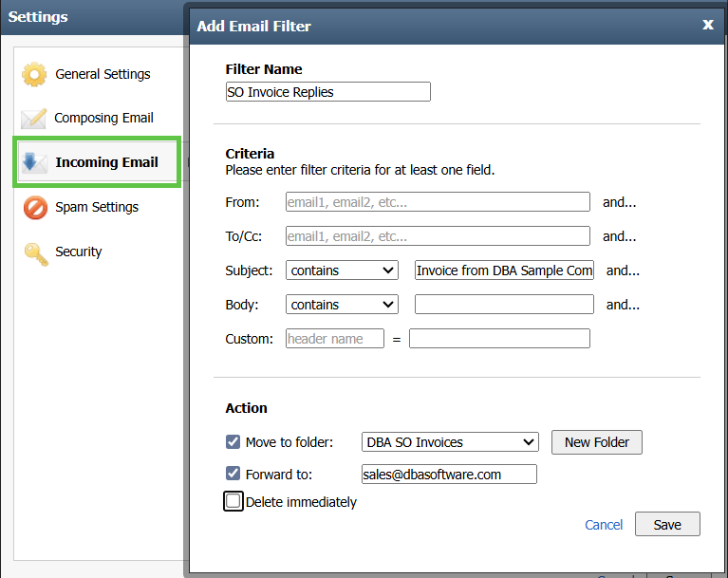728x578 pixels.
Task: Click the Custom header name field
Action: (x=335, y=339)
